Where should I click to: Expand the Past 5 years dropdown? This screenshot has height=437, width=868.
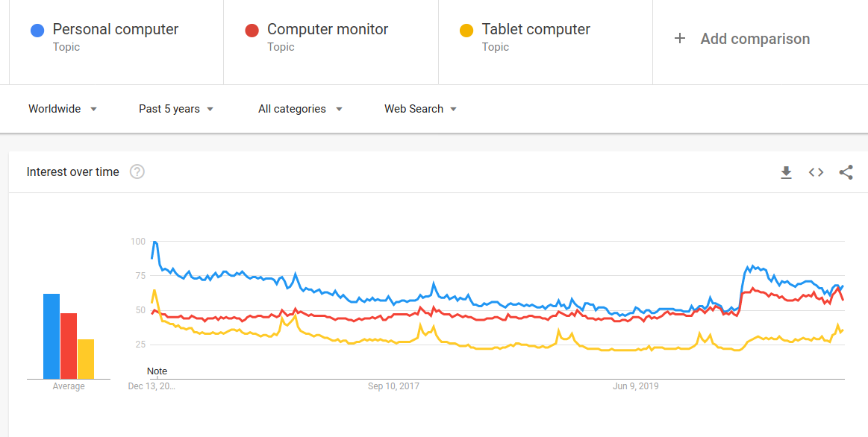(x=176, y=109)
